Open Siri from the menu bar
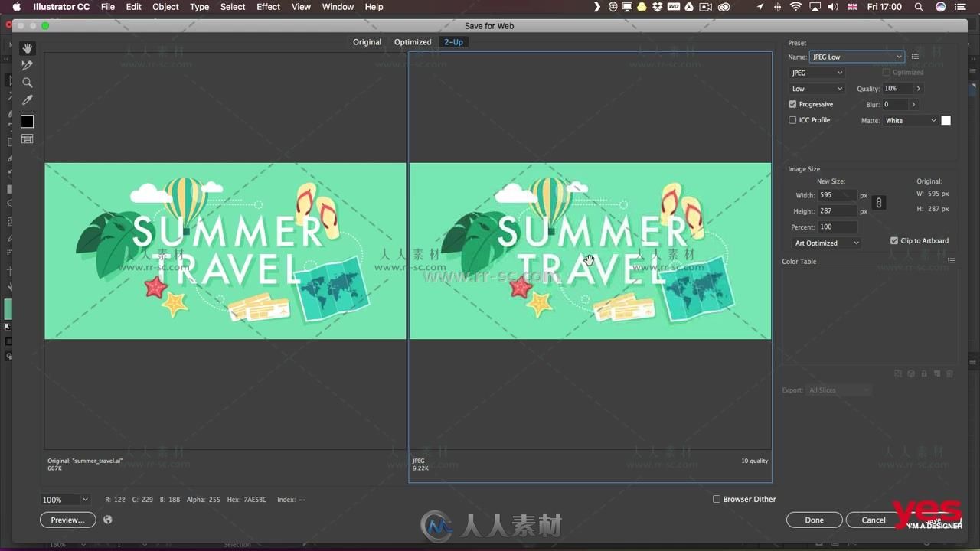 click(940, 7)
